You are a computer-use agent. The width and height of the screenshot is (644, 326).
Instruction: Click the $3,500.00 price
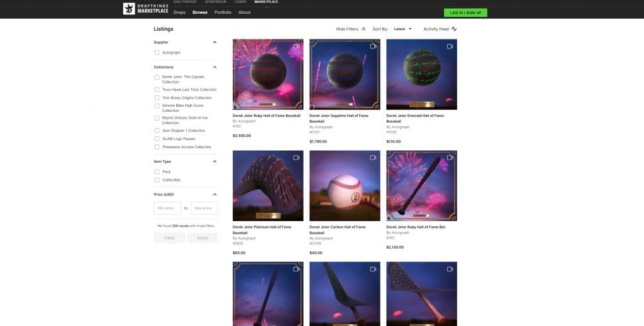click(242, 136)
